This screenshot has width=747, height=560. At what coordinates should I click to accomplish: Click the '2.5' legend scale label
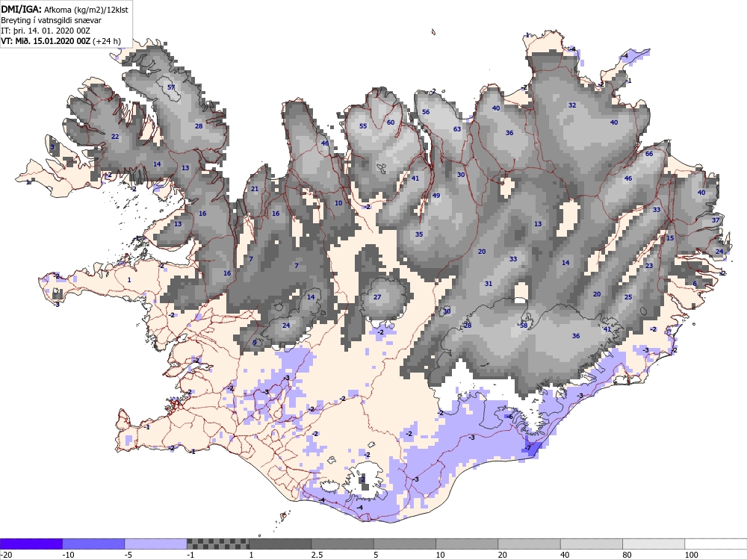click(317, 555)
